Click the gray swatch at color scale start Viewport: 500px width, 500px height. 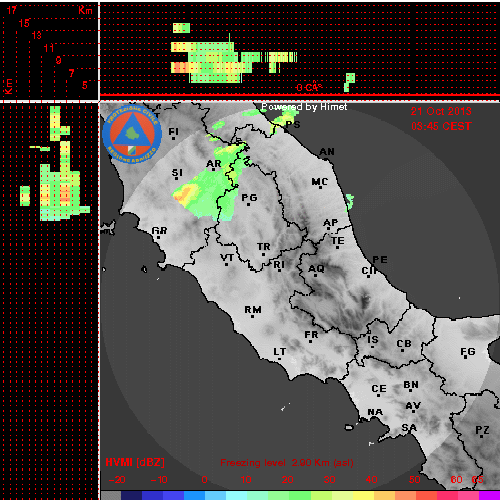point(111,495)
